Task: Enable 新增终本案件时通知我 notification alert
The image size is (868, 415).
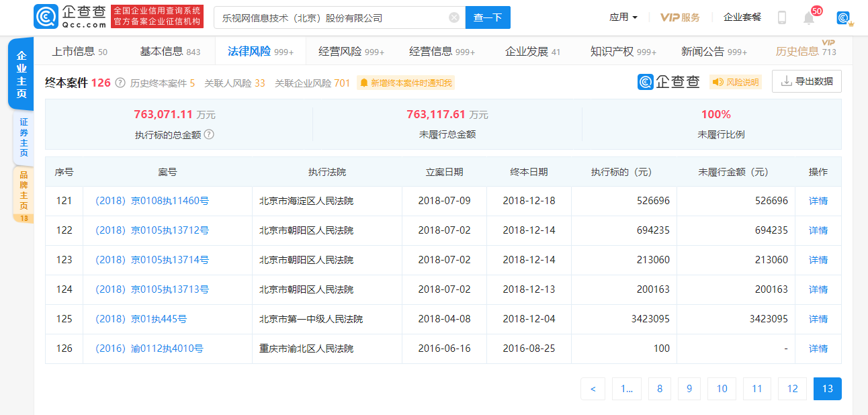Action: (404, 83)
